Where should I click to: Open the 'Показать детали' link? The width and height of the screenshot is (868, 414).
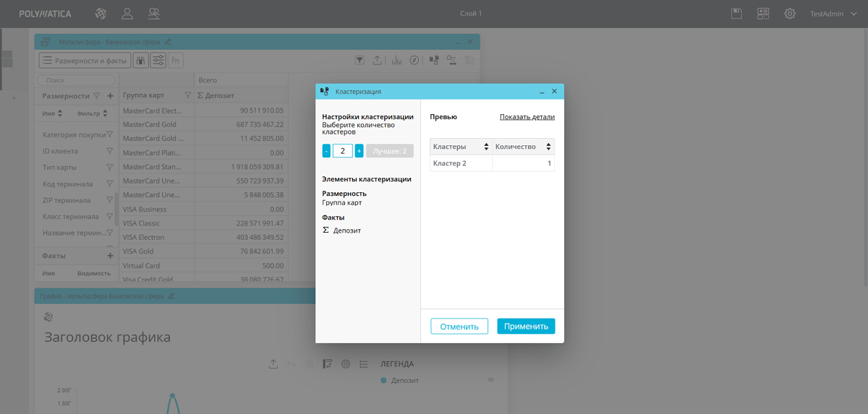527,117
